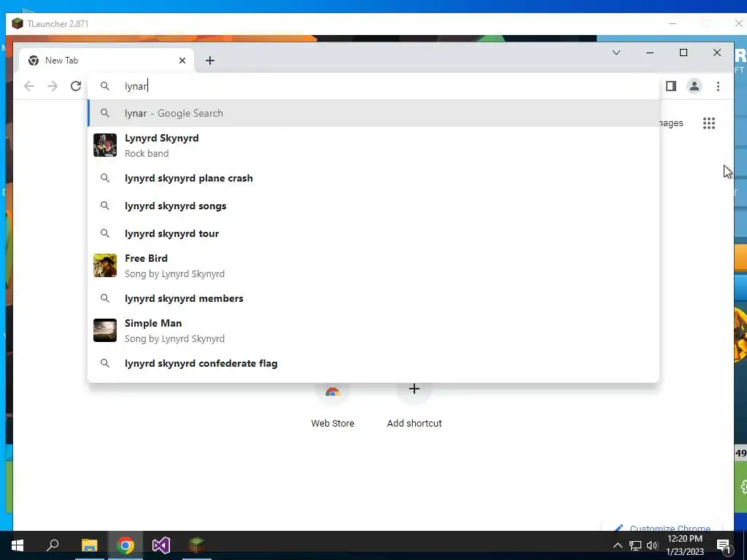Open the volume tray icon
This screenshot has width=747, height=560.
[x=653, y=545]
